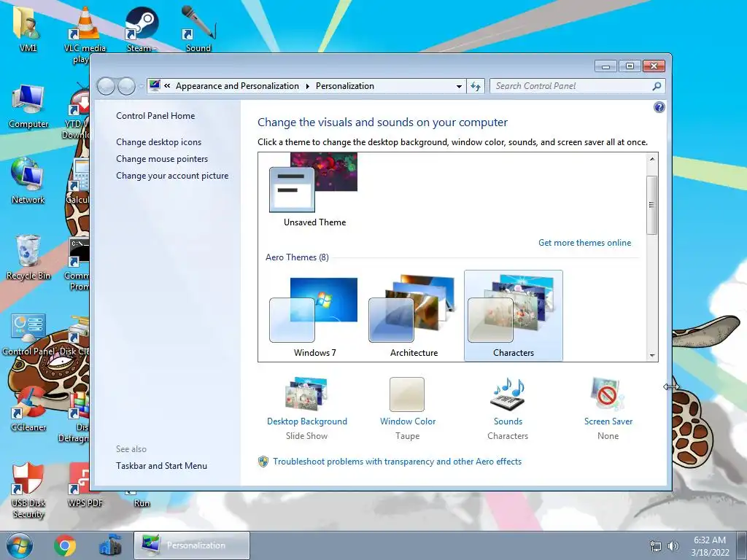Select the Steam desktop shortcut

pyautogui.click(x=141, y=28)
